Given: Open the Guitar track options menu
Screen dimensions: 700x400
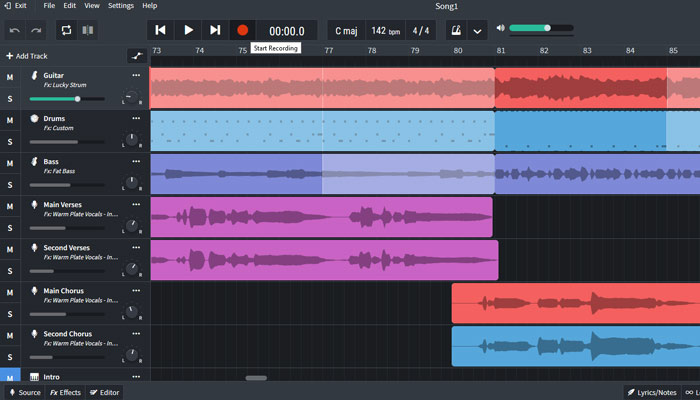Looking at the screenshot, I should click(136, 76).
